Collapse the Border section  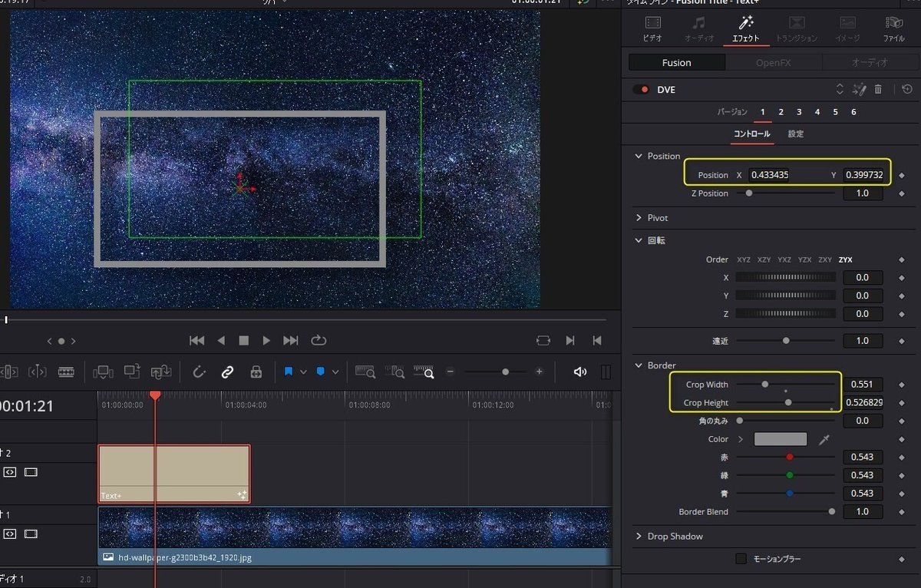(x=639, y=365)
